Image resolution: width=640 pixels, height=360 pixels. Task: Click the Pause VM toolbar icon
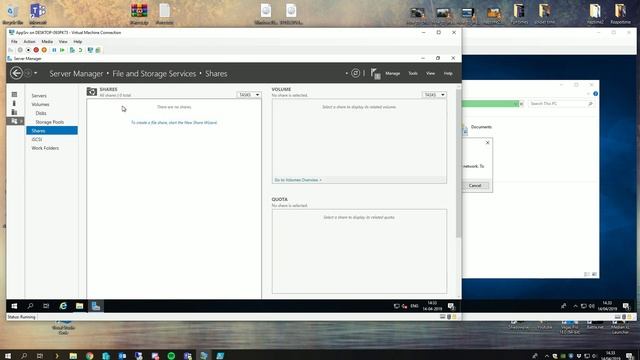pos(54,50)
